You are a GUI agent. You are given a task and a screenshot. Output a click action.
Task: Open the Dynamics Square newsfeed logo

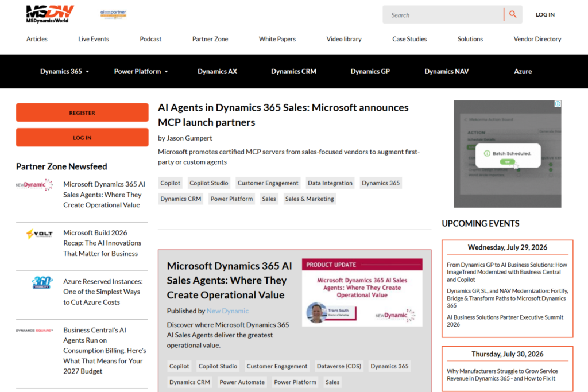coord(34,331)
